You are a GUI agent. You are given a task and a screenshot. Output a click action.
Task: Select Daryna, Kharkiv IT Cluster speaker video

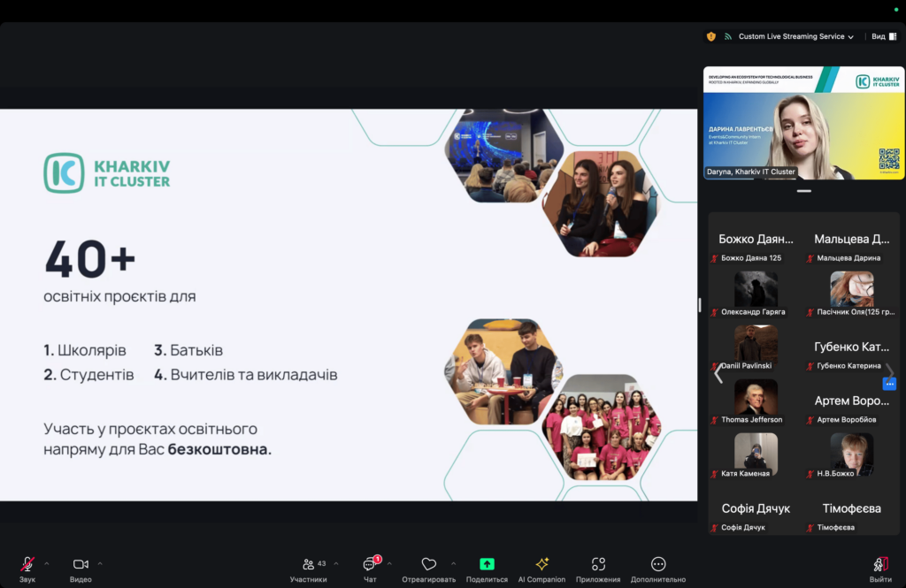803,122
